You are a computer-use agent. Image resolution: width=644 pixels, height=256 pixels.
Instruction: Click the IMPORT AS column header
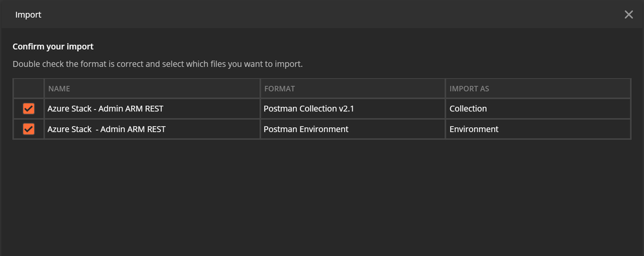click(x=538, y=88)
